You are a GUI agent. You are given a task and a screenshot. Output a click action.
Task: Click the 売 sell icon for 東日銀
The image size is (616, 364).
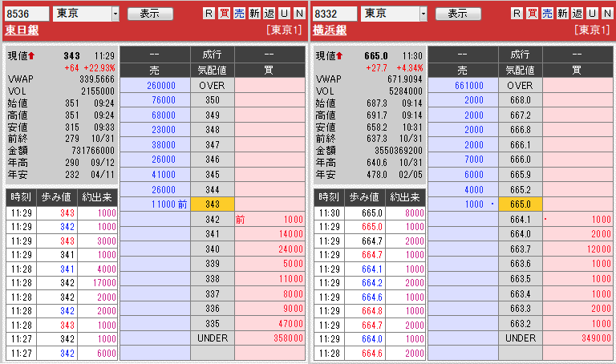coord(239,14)
